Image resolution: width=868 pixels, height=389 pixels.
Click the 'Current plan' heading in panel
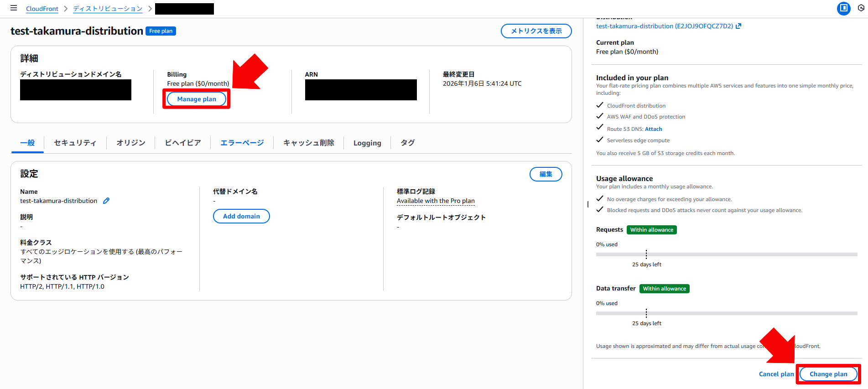pos(615,42)
